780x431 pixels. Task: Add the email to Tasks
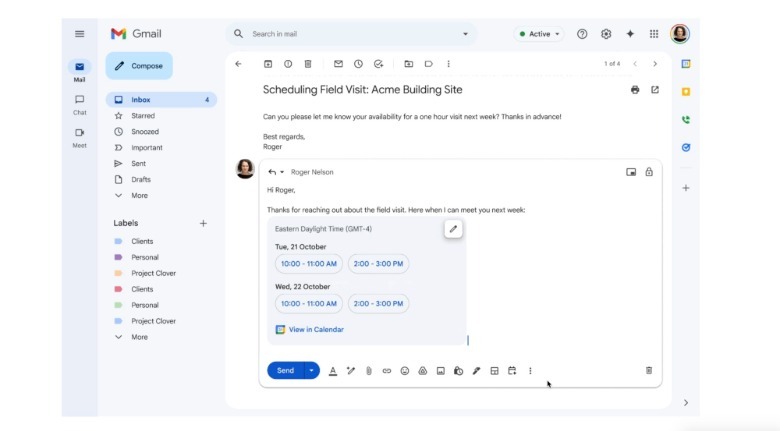(x=379, y=64)
